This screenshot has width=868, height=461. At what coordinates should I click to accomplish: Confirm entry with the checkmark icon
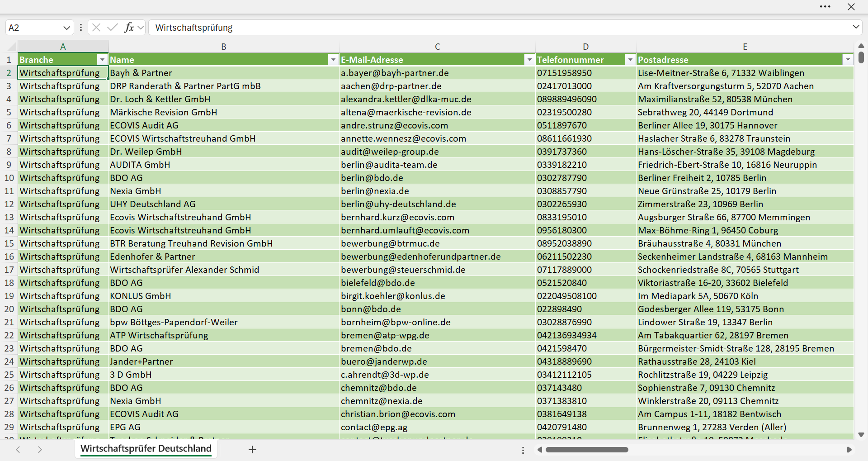[x=113, y=28]
